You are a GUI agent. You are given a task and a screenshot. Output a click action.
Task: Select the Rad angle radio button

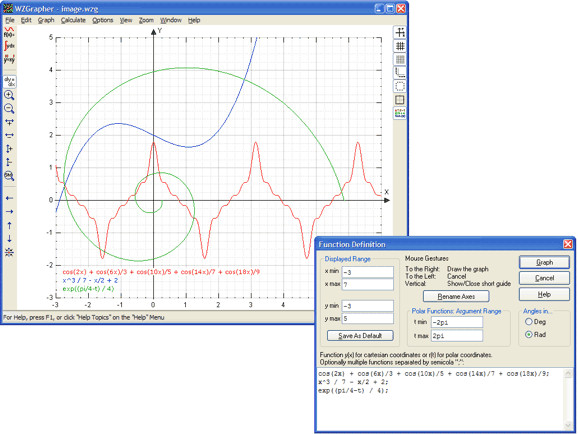tap(529, 334)
